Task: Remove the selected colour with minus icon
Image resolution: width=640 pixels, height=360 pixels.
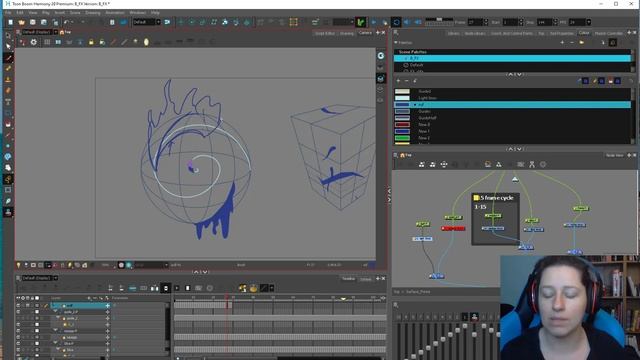Action: [407, 81]
